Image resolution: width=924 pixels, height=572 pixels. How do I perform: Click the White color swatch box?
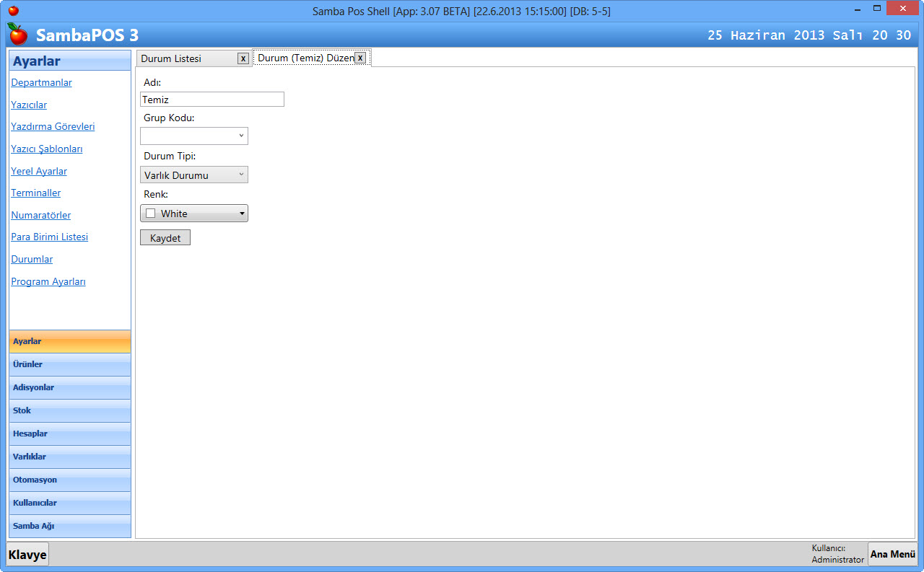[151, 214]
